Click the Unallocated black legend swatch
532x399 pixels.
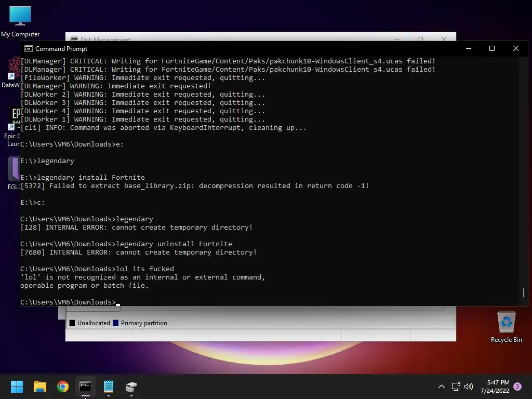(x=72, y=323)
